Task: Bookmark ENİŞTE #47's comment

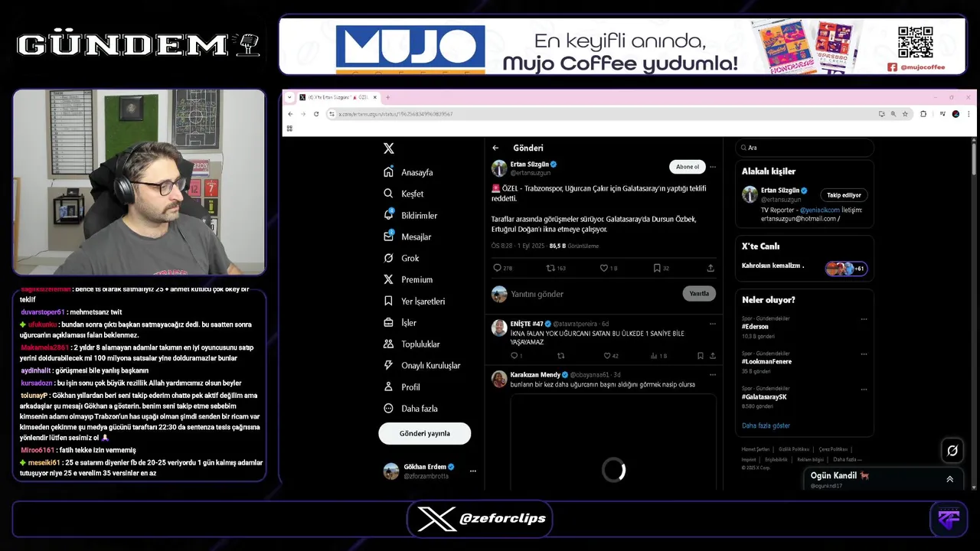Action: (x=700, y=356)
